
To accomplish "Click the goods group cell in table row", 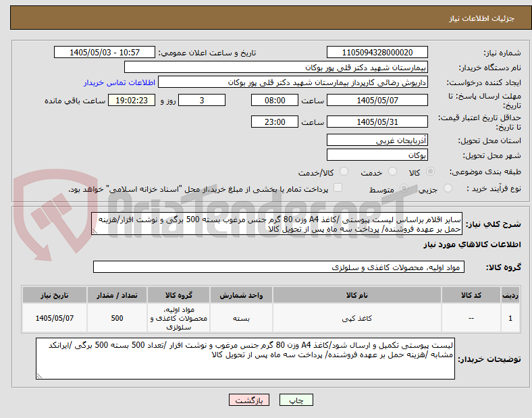I will coord(179,318).
